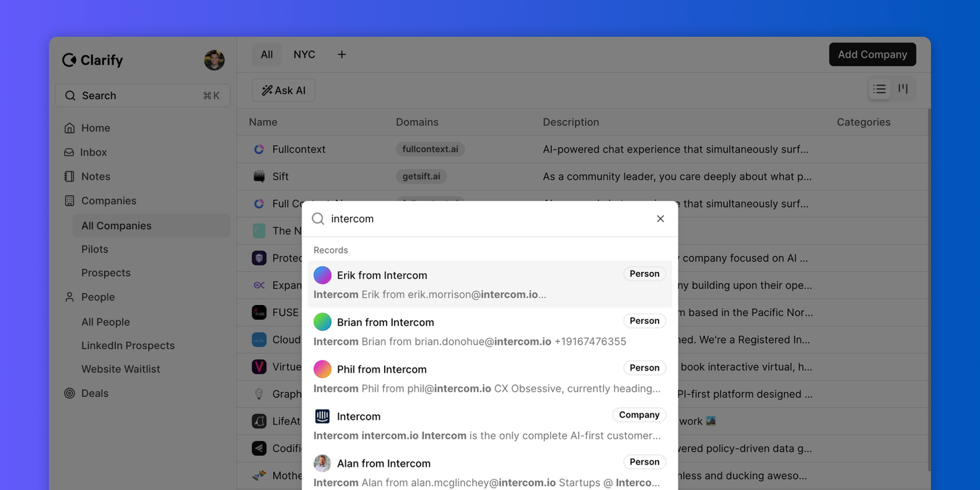The image size is (980, 490).
Task: Select Brian from Intercom result
Action: tap(490, 331)
